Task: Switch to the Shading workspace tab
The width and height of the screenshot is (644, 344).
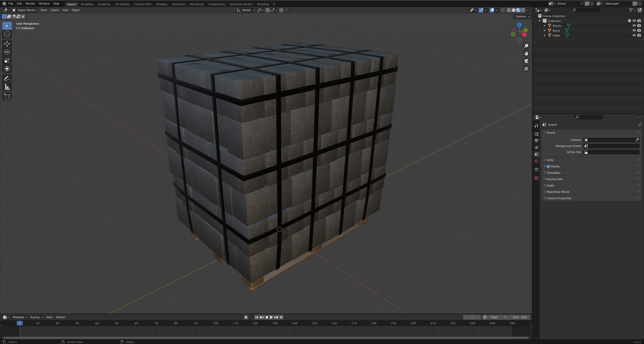Action: (x=162, y=4)
